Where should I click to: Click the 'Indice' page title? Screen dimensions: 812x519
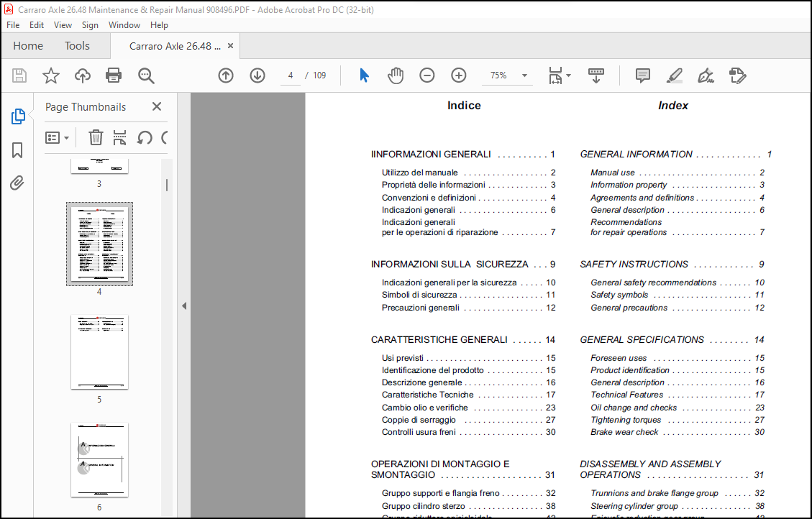(464, 106)
